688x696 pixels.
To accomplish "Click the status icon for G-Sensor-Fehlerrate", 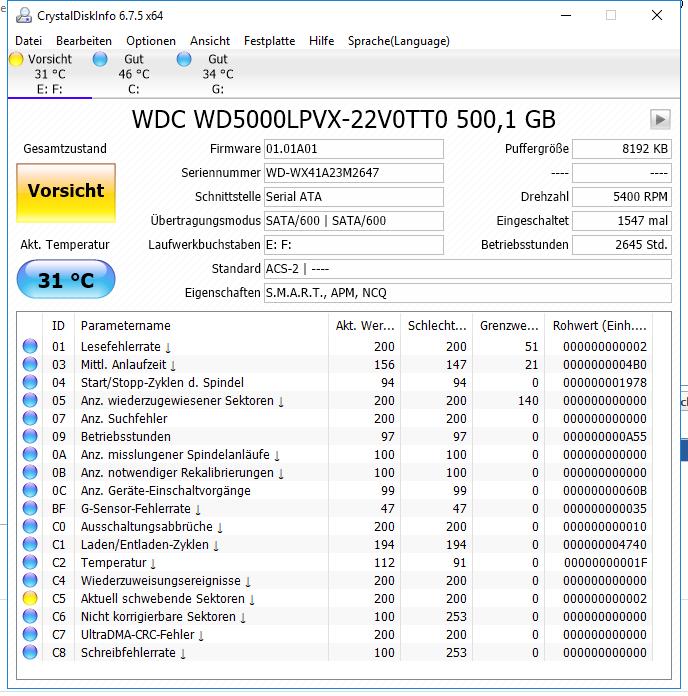I will 30,508.
